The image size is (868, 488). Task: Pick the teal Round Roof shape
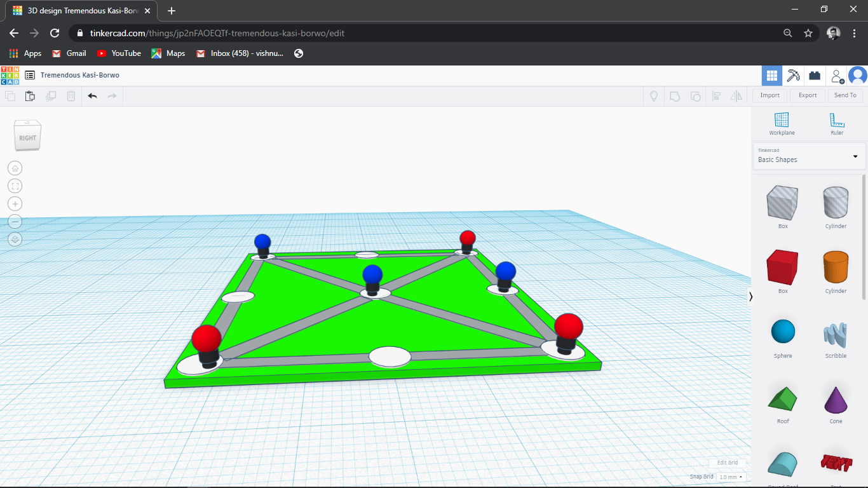tap(783, 464)
